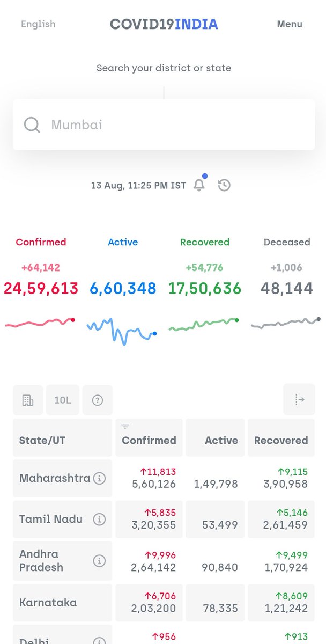Image resolution: width=326 pixels, height=644 pixels.
Task: Click the confirmed trend sparkline
Action: tap(40, 323)
